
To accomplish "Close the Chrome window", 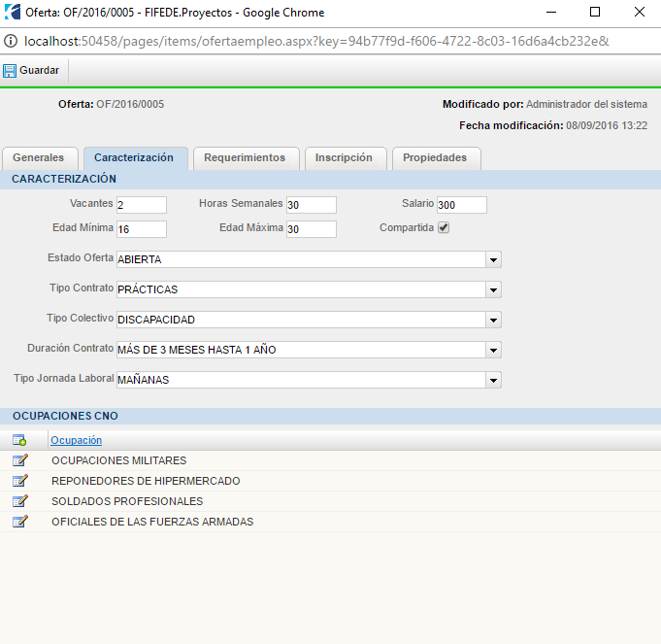I will pos(640,12).
